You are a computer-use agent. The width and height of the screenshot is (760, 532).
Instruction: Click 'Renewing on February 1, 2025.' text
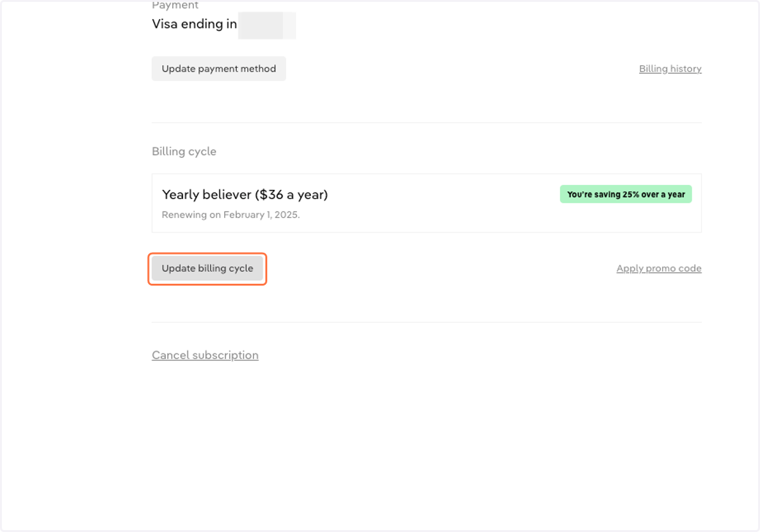point(231,215)
